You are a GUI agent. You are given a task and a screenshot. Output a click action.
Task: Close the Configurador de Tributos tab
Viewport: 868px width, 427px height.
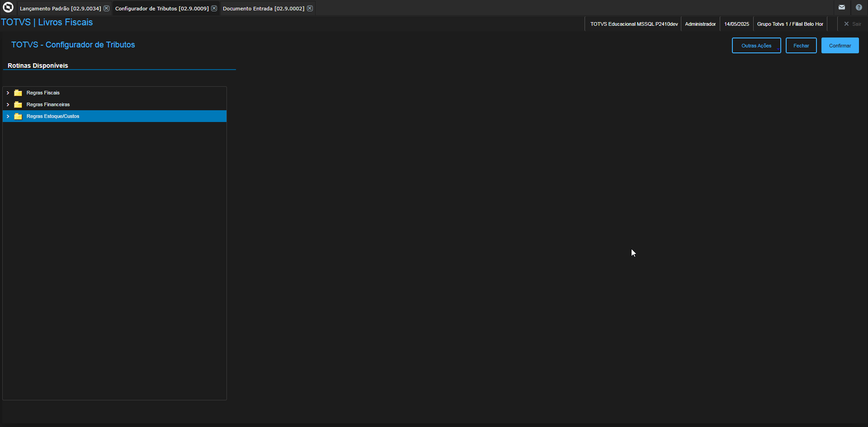pos(214,8)
